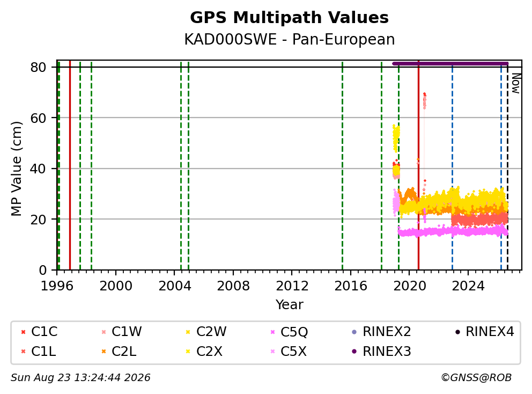Click the RINEX2 legend dot
The image size is (532, 394).
[x=354, y=332]
